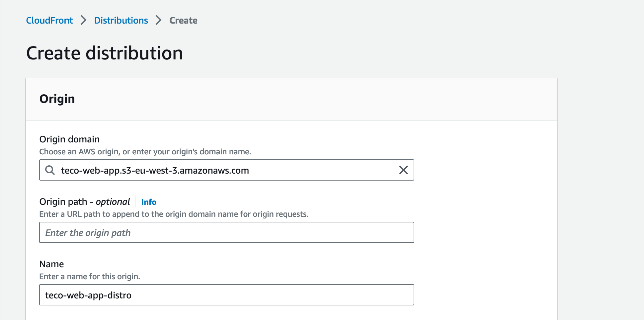Click the italic 'optional' word

(x=113, y=202)
